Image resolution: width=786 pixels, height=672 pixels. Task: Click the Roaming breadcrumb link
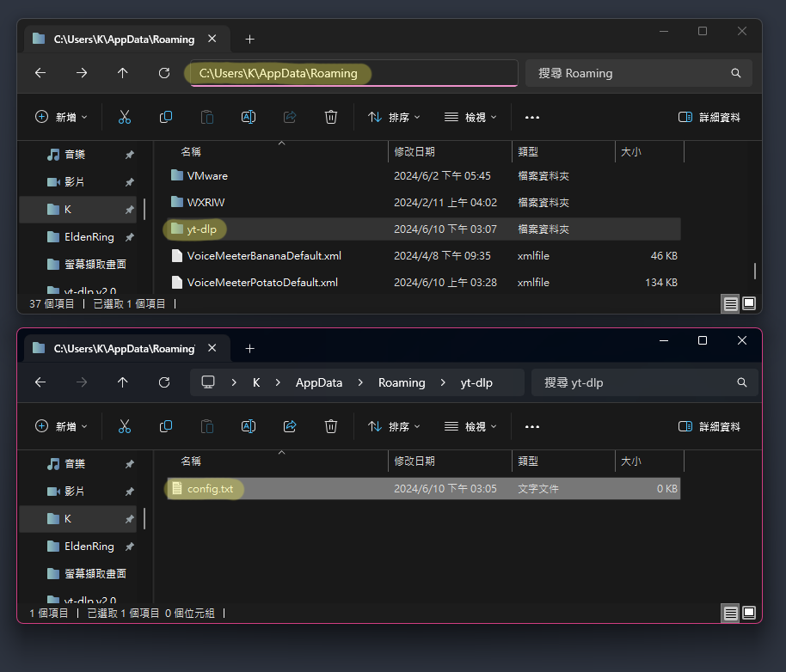[402, 382]
